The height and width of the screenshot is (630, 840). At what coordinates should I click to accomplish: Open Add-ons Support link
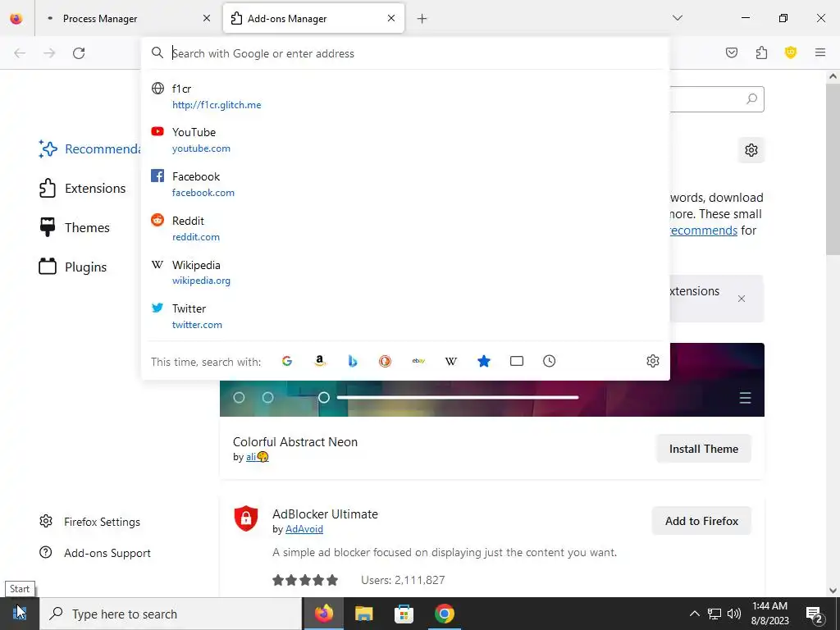point(95,553)
